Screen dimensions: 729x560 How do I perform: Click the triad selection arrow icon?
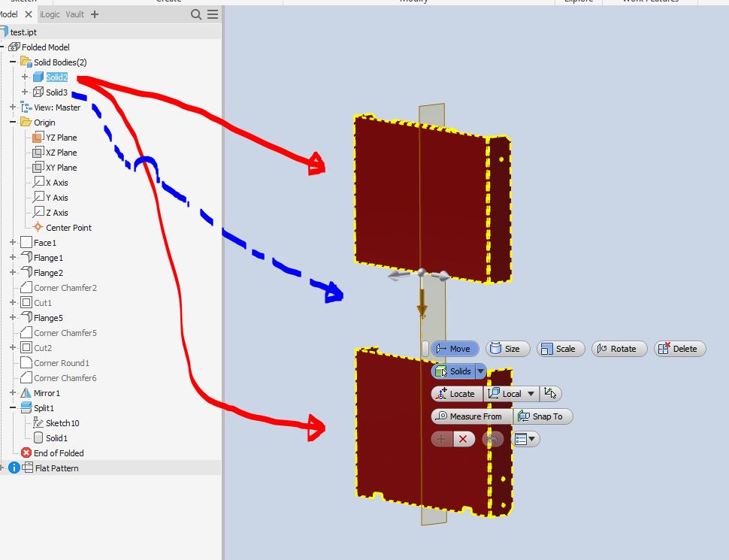[x=549, y=393]
